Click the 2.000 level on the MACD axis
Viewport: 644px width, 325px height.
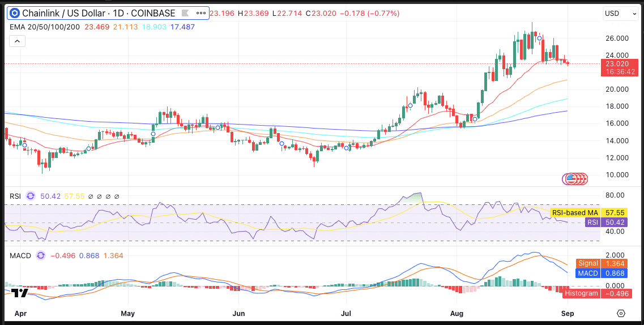pyautogui.click(x=614, y=254)
